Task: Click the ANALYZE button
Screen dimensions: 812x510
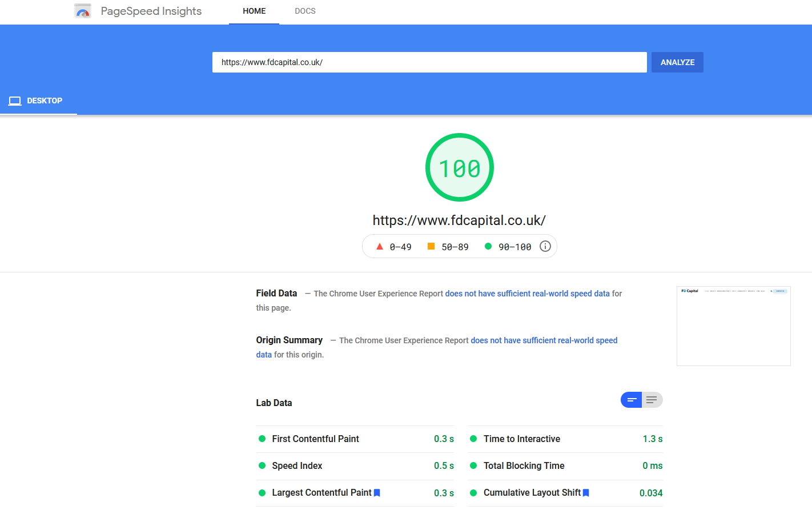Action: click(677, 62)
